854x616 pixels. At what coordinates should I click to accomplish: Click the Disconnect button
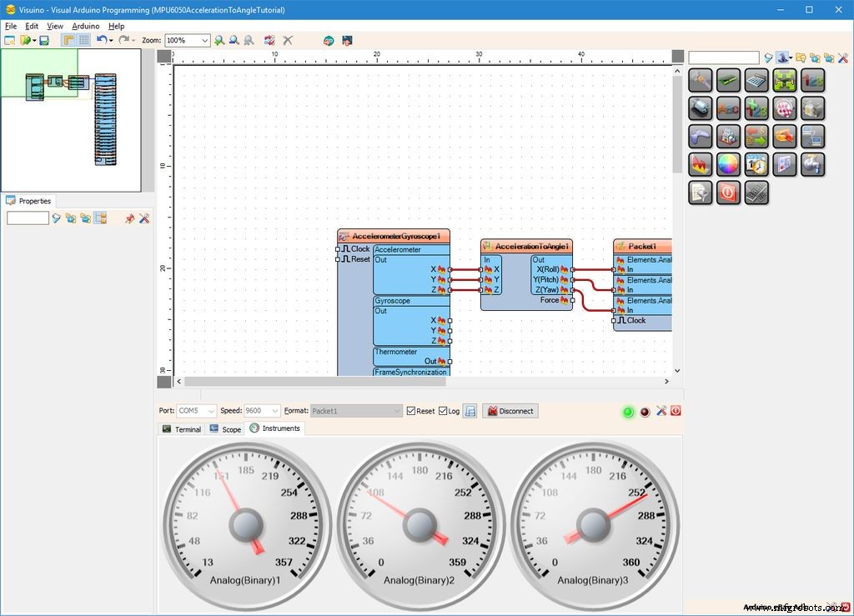tap(510, 410)
